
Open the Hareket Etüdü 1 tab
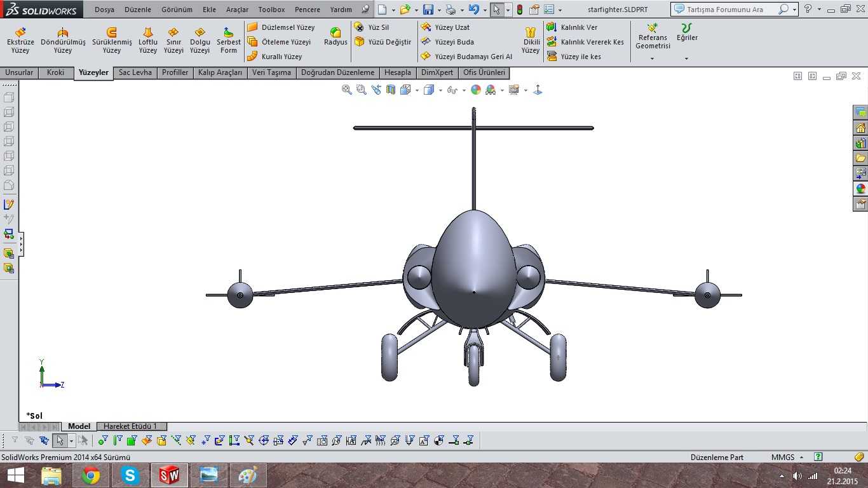130,426
